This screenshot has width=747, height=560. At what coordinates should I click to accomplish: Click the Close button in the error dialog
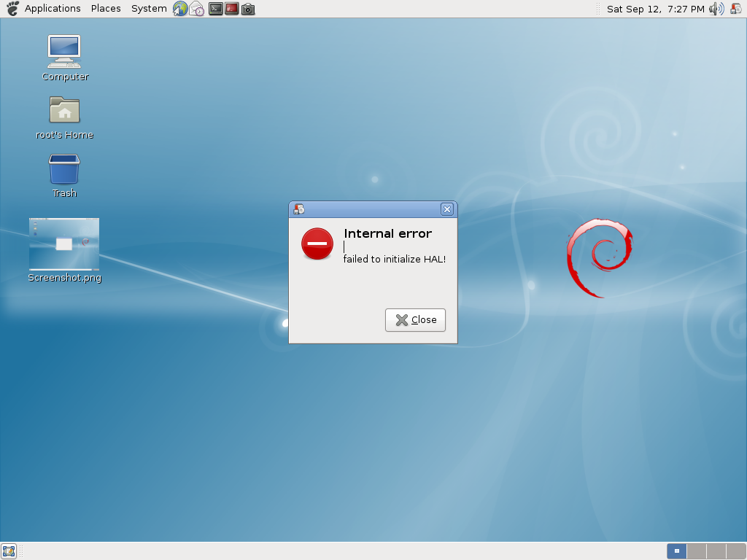tap(415, 320)
